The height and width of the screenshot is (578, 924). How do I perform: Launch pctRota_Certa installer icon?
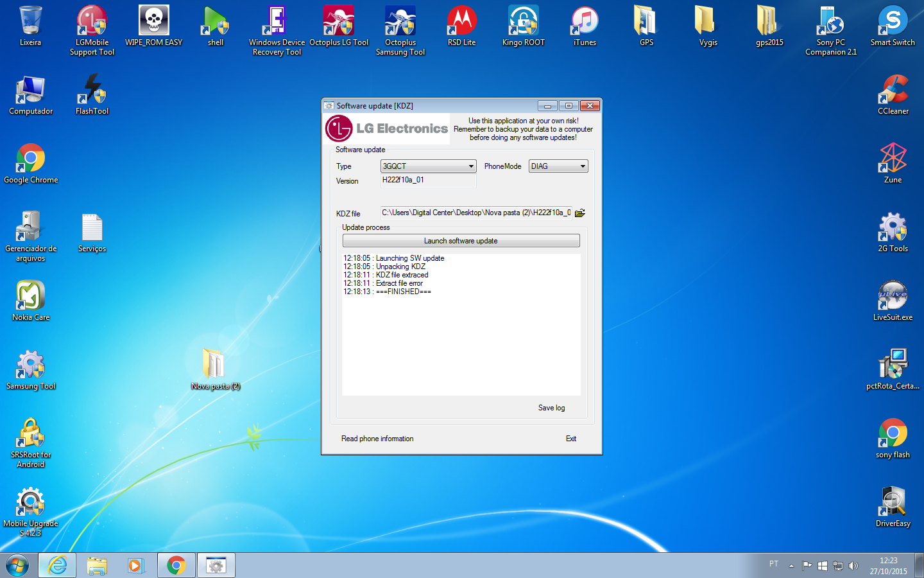click(x=893, y=370)
